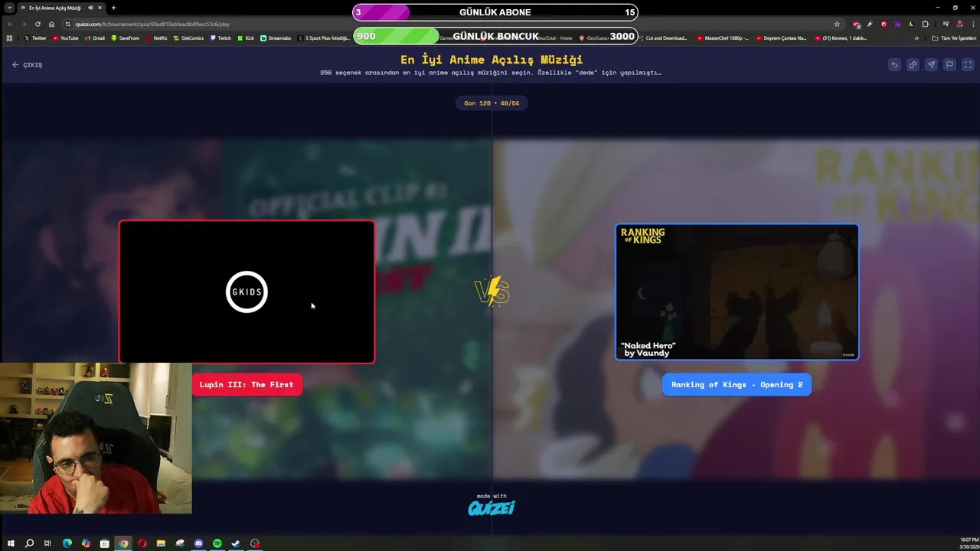This screenshot has height=551, width=980.
Task: Open the tab search dropdown arrow
Action: pos(9,8)
